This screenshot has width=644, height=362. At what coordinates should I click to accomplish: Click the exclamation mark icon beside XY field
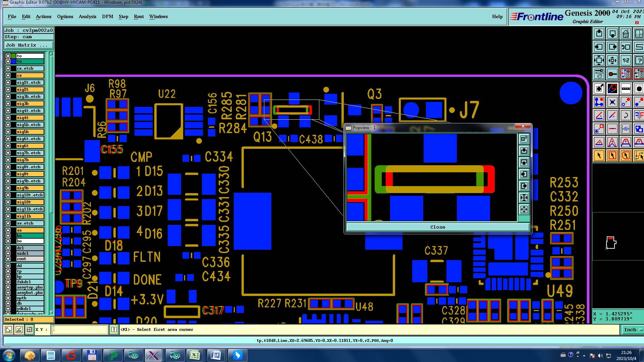[x=114, y=330]
